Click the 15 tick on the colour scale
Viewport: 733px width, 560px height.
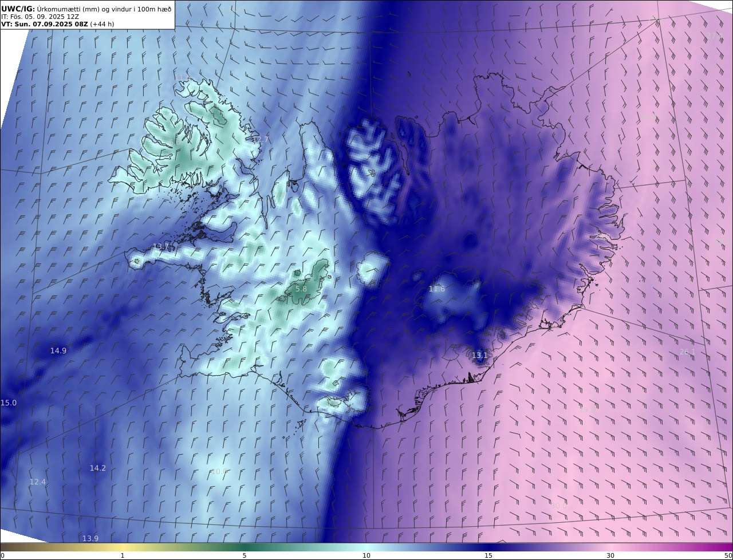pos(488,556)
